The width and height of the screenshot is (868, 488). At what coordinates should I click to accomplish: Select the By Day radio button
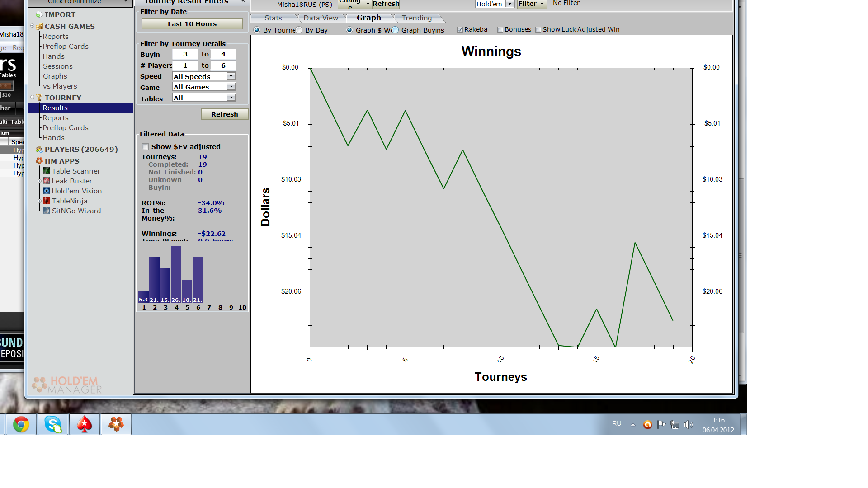coord(299,30)
